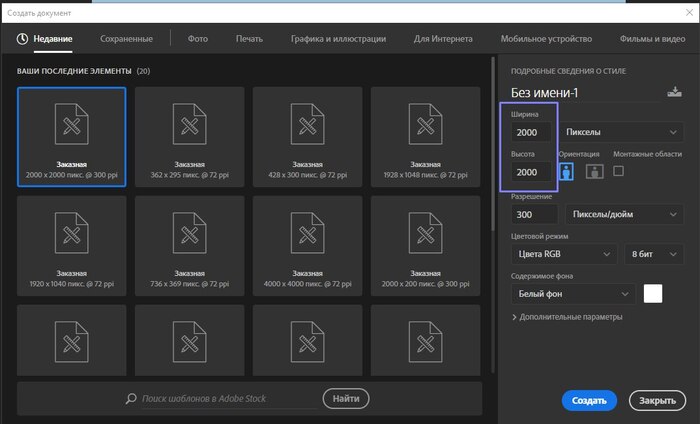This screenshot has width=700, height=424.
Task: Select landscape orientation icon
Action: [593, 172]
